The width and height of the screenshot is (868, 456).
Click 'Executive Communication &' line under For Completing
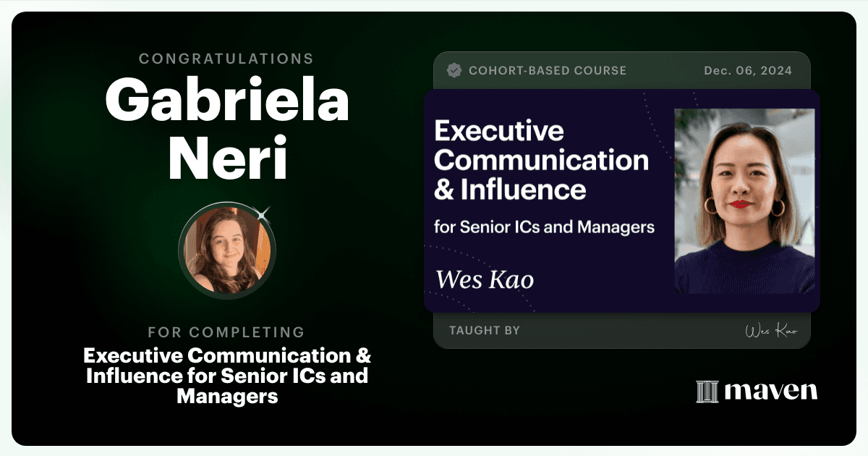(x=227, y=356)
